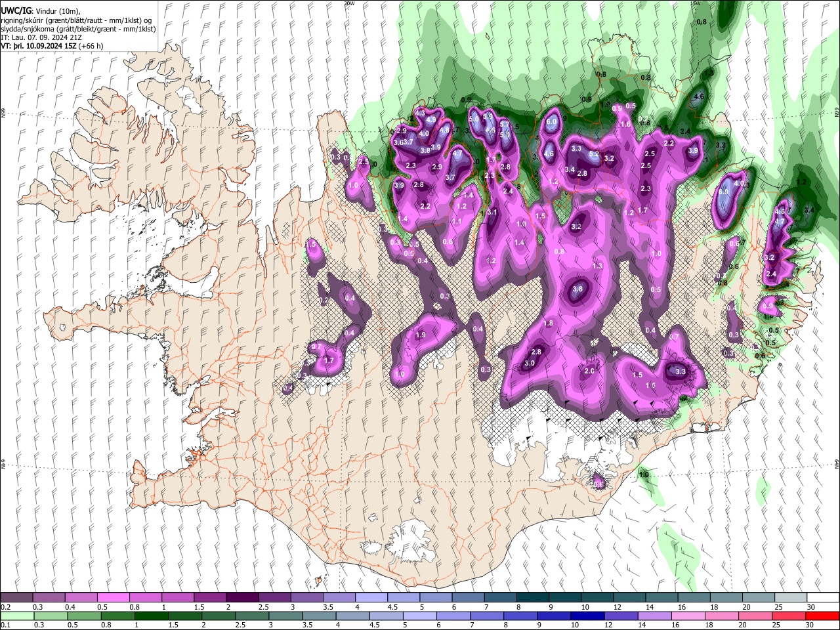The width and height of the screenshot is (840, 630).
Task: Select the 'rigning/skúrir' description line
Action: [77, 20]
